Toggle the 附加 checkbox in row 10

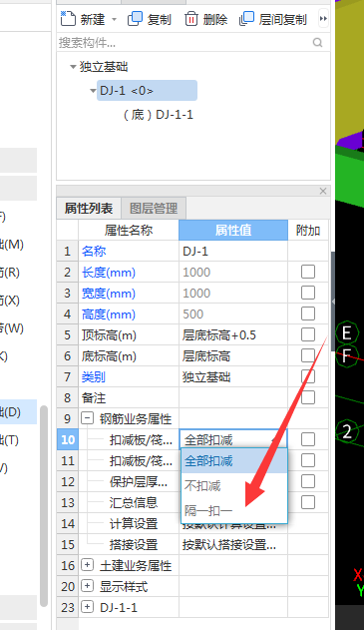308,439
